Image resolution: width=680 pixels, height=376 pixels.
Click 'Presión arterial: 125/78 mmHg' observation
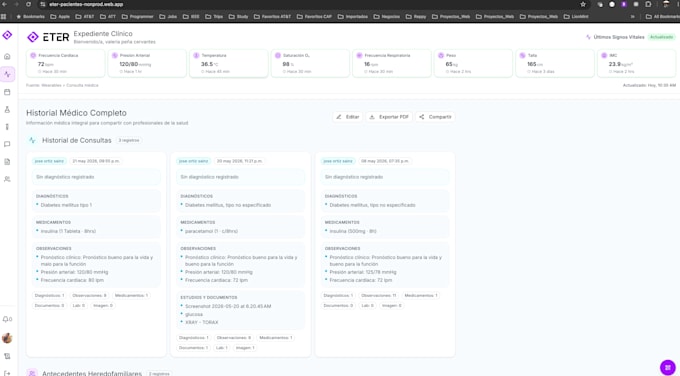tap(363, 272)
